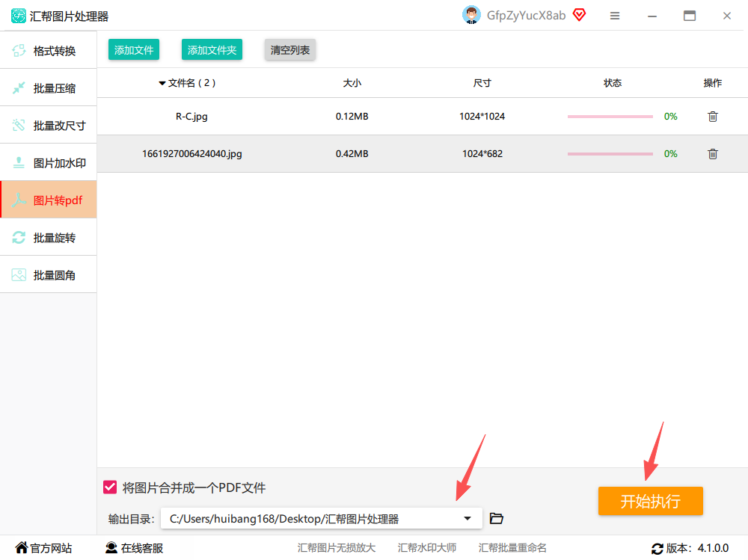Click the R-C.jpg progress bar
Viewport: 748px width, 560px height.
point(610,117)
